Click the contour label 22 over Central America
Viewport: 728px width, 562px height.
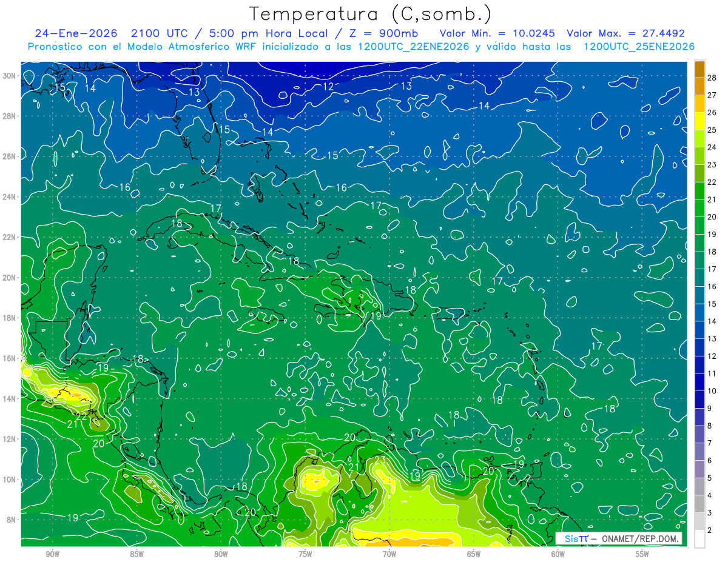point(81,416)
